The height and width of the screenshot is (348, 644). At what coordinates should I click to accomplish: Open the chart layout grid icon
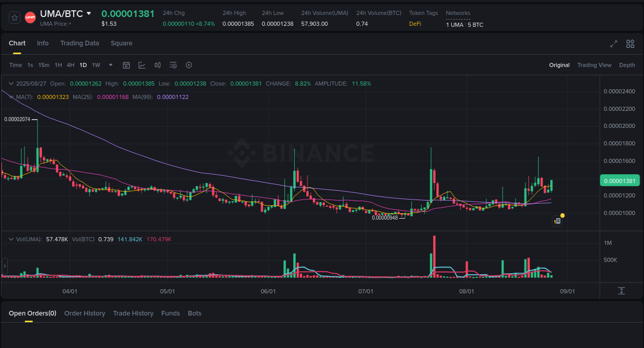(630, 44)
